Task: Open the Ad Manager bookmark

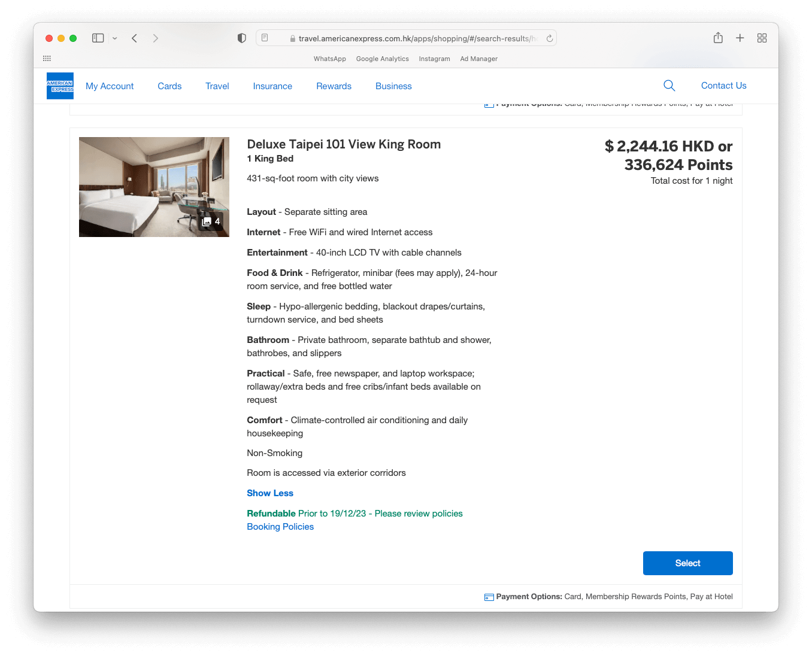Action: click(479, 59)
